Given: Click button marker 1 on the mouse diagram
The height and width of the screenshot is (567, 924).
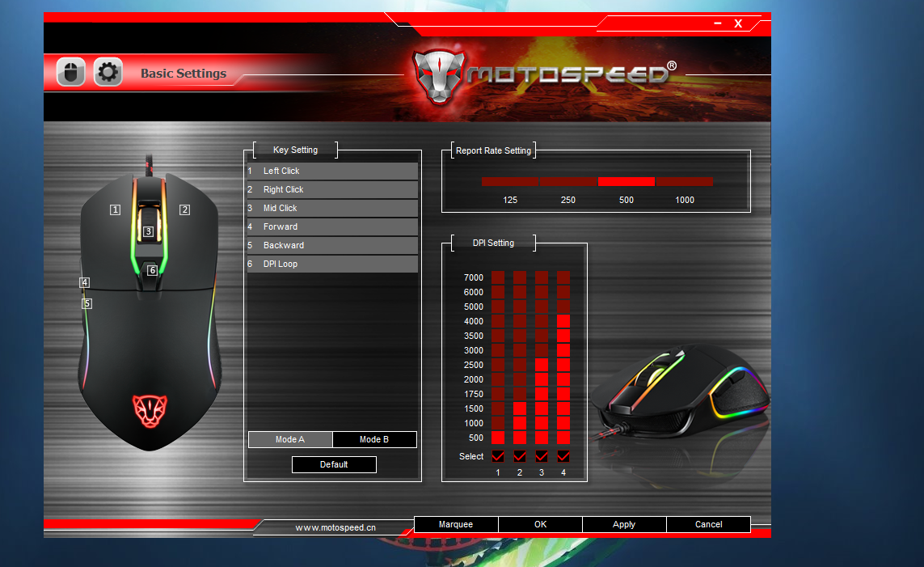Looking at the screenshot, I should click(115, 209).
